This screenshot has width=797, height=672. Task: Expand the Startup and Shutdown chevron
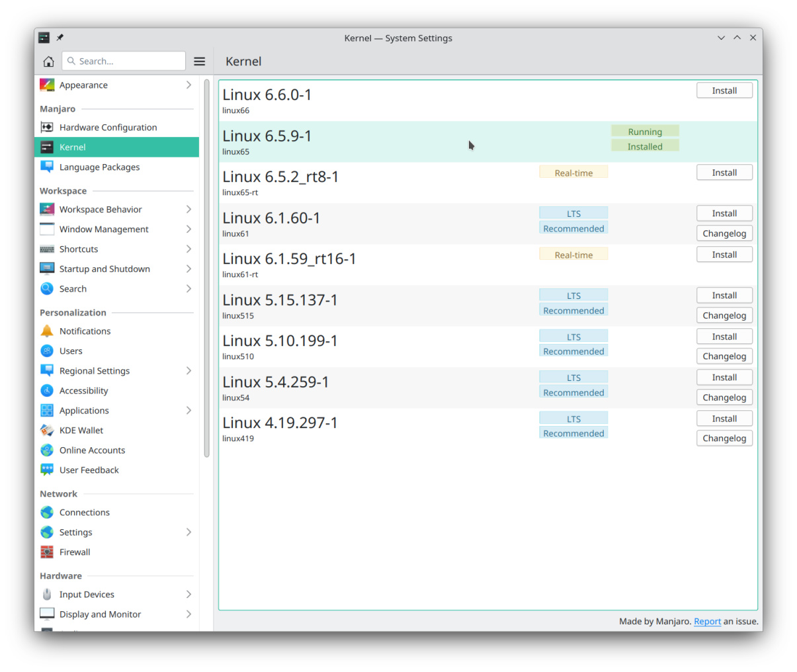[189, 269]
